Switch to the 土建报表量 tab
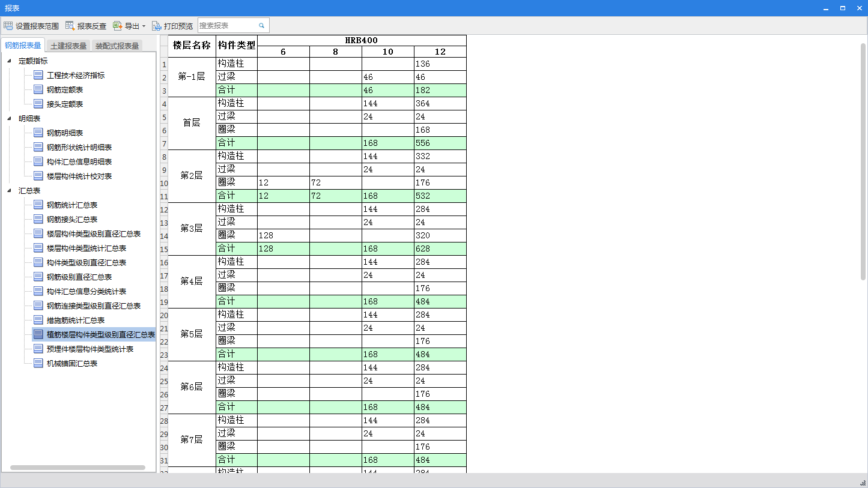This screenshot has width=868, height=488. [68, 46]
